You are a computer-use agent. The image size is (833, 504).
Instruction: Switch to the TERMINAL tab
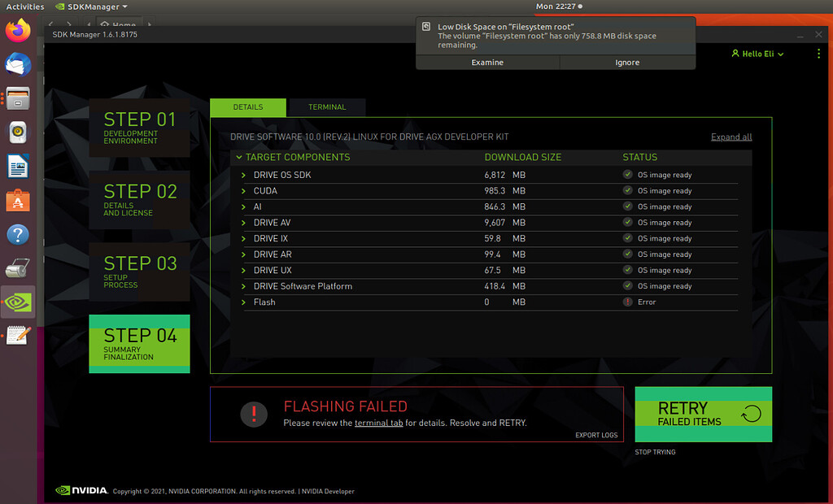click(327, 106)
